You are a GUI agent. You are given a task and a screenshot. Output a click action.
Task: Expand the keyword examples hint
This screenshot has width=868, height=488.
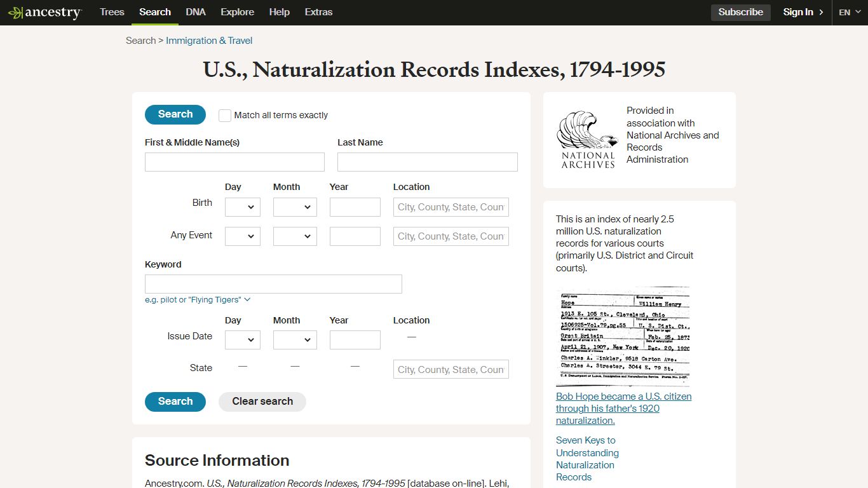tap(198, 300)
